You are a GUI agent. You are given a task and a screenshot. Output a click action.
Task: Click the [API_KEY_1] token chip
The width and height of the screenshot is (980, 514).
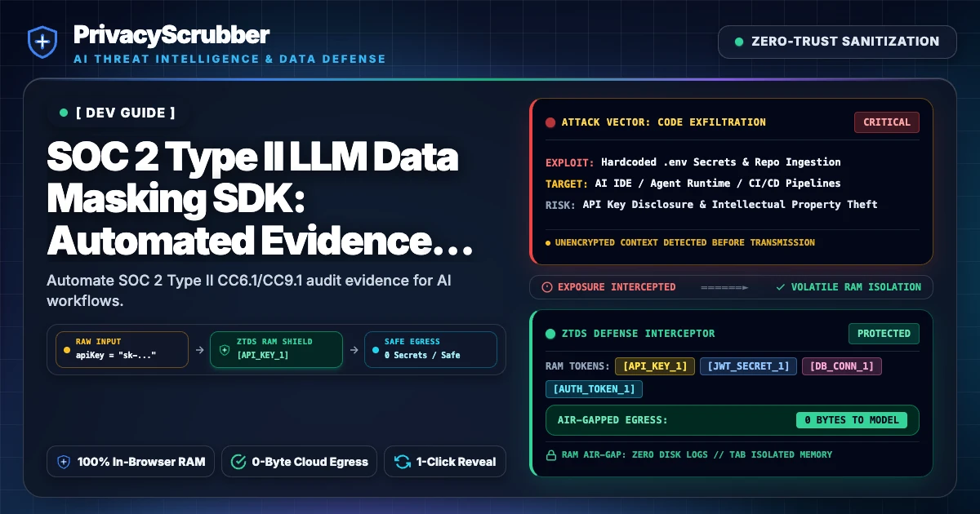655,366
